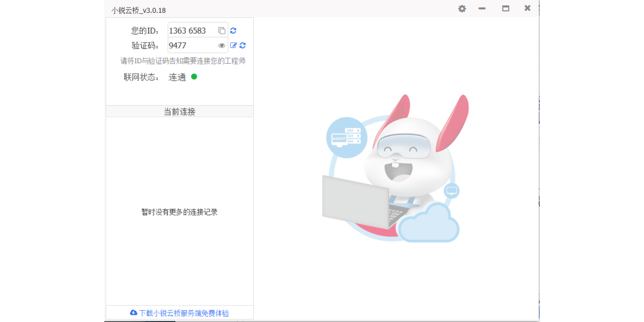Click the green connection status indicator

click(x=194, y=77)
